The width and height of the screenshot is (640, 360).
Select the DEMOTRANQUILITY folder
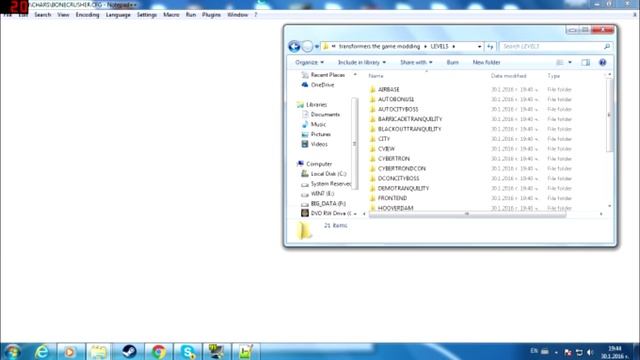399,189
